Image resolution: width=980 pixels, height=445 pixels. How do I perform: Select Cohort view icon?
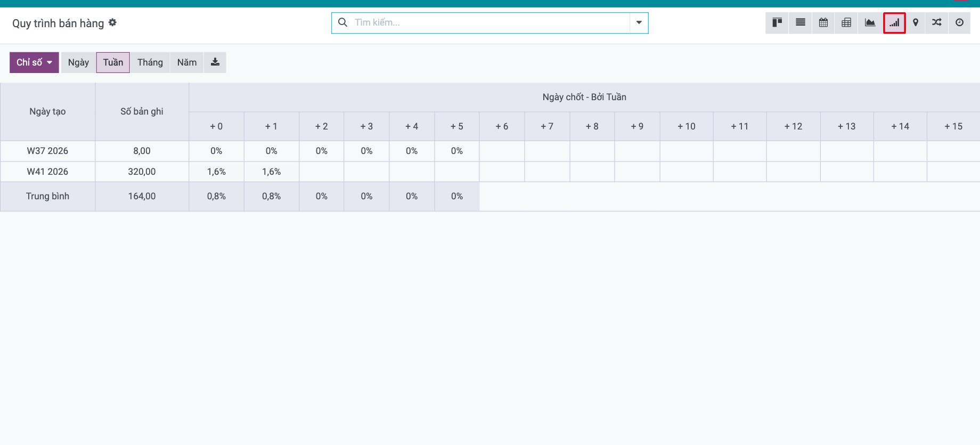tap(894, 23)
